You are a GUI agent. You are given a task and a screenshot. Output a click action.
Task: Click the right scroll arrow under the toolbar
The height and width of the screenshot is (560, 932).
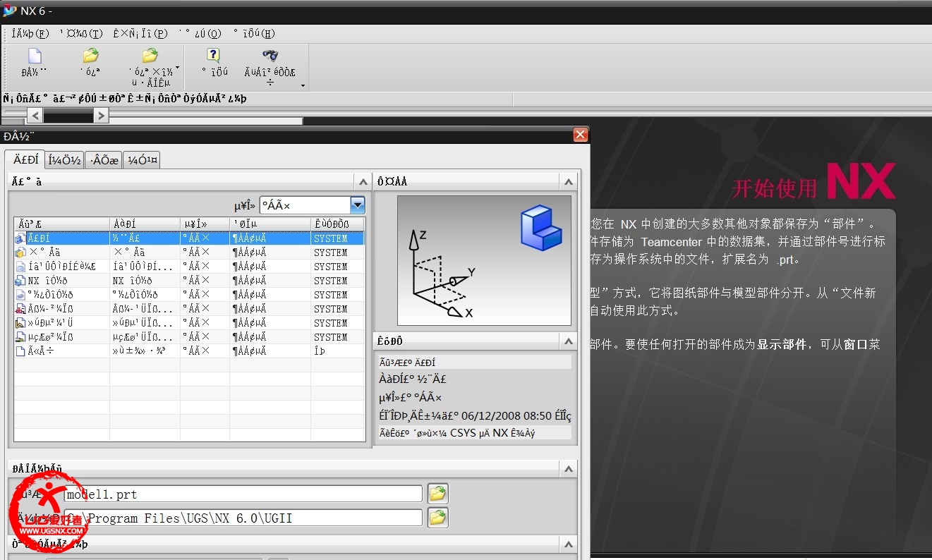pyautogui.click(x=101, y=115)
